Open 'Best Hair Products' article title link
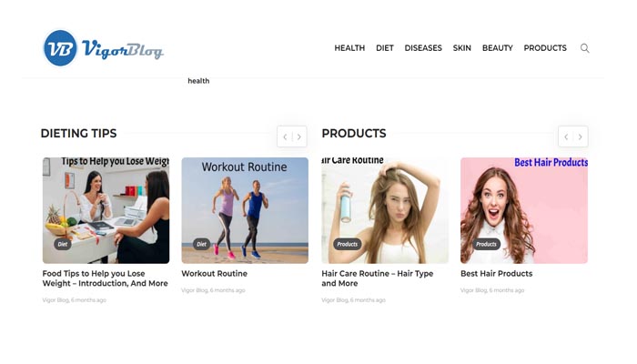Viewport: 637px width, 364px height. coord(497,273)
